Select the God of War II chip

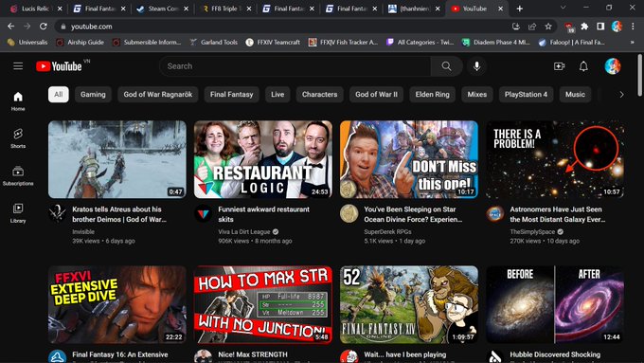point(376,95)
